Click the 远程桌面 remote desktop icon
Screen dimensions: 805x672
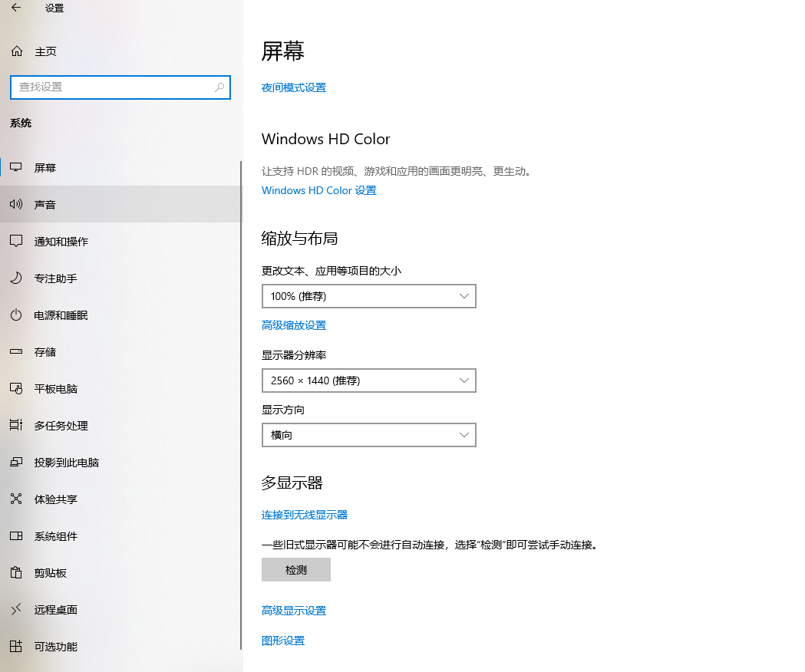(17, 610)
